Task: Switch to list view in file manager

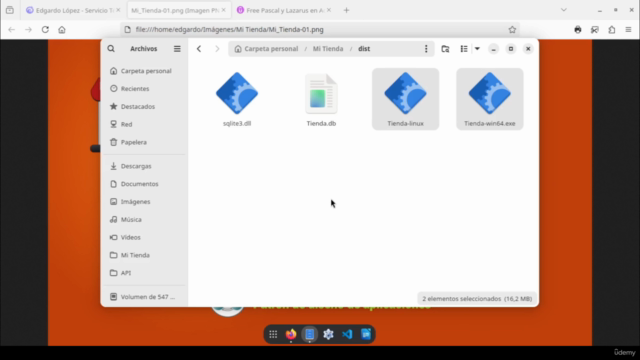Action: (464, 49)
